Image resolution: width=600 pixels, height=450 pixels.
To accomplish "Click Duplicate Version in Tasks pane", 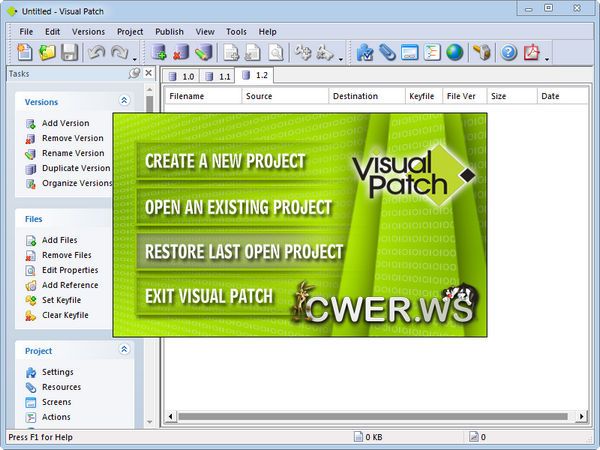I will click(75, 168).
